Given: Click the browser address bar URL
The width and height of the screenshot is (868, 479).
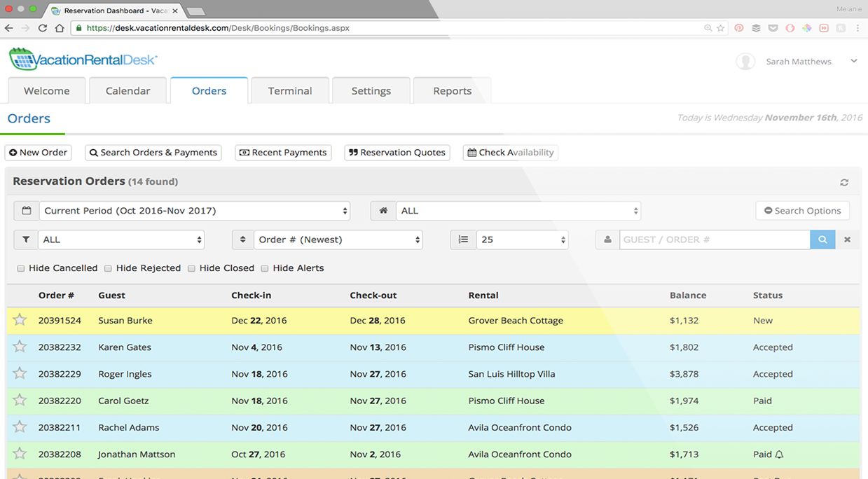Looking at the screenshot, I should pos(219,28).
